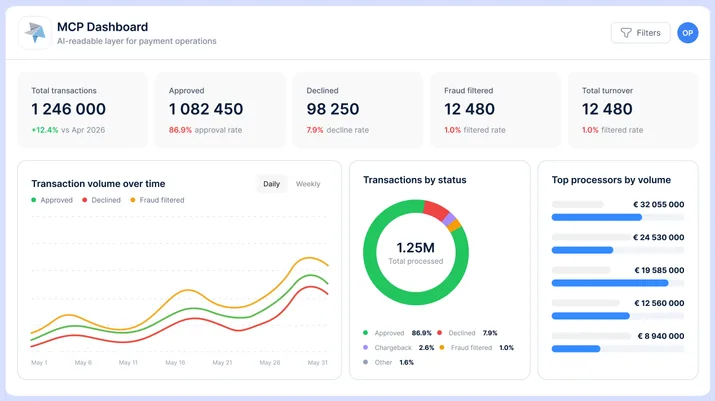Select Fraud filtered 1.0% donut legend entry

[x=477, y=348]
